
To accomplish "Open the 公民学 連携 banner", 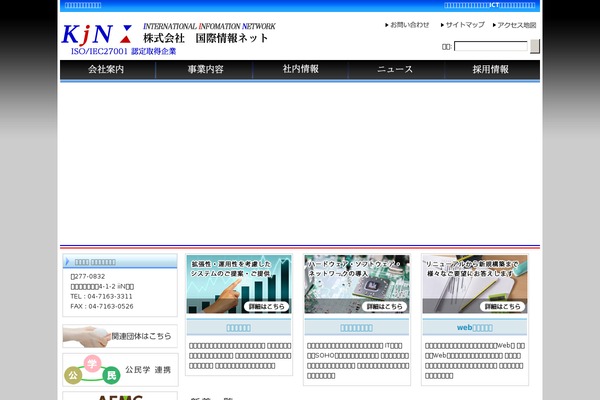I will coord(120,370).
